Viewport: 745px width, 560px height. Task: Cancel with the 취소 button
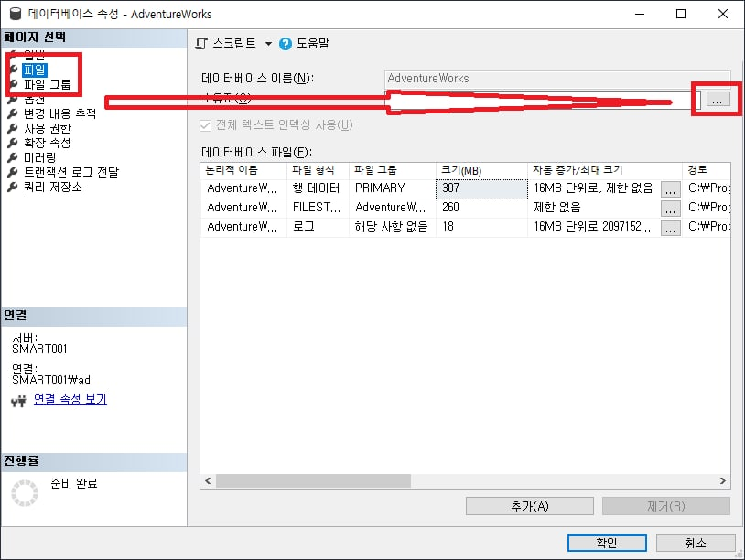[x=696, y=543]
